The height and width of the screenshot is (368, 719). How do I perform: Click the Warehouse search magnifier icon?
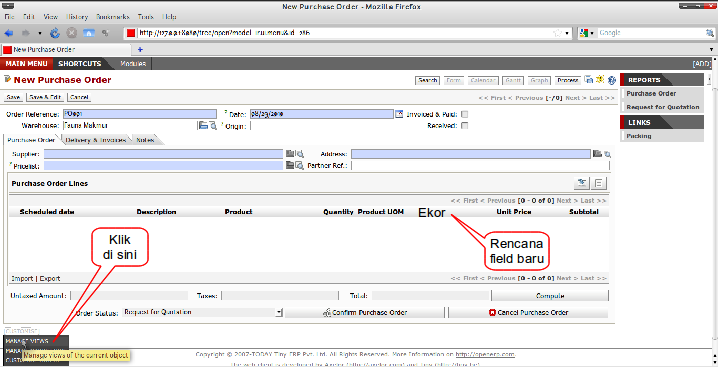[x=213, y=126]
